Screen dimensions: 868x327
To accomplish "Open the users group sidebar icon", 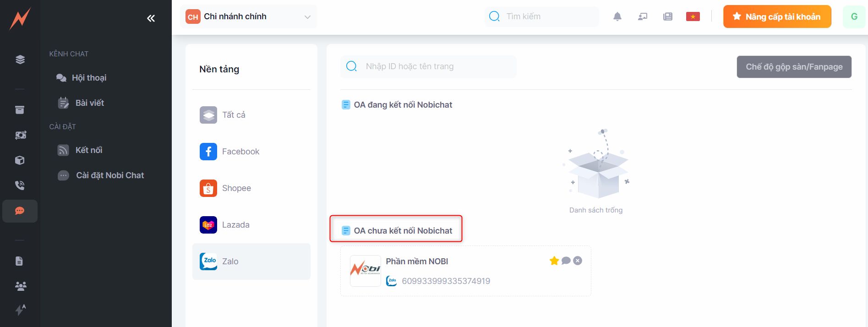I will tap(21, 286).
